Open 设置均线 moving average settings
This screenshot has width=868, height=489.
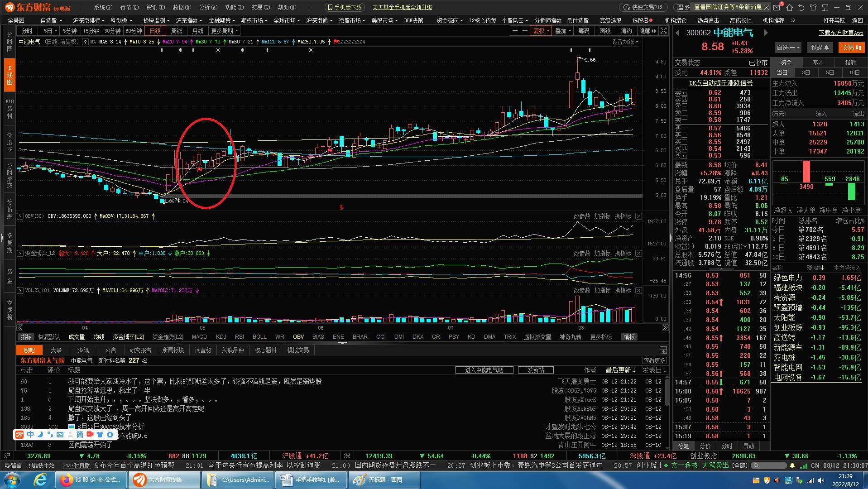(x=625, y=42)
